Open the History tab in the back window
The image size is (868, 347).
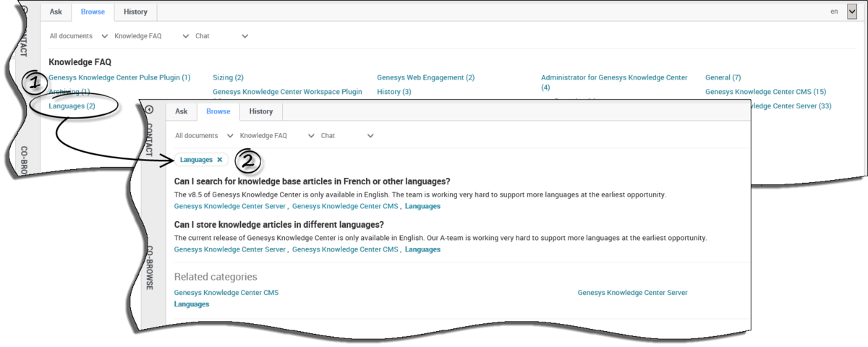point(135,12)
